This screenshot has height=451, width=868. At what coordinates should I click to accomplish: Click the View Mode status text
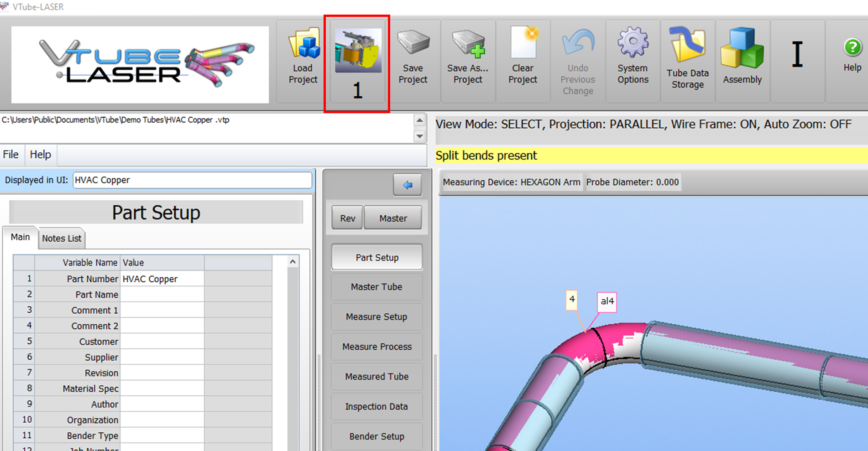tap(643, 124)
